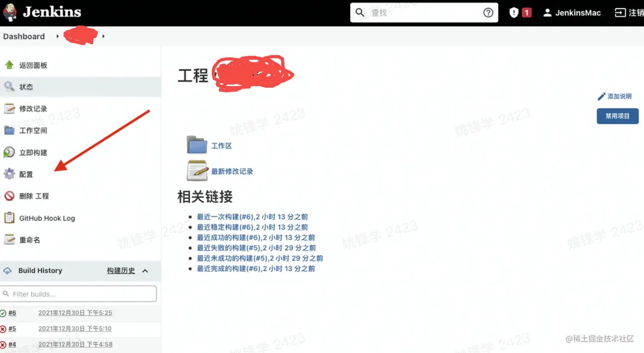Click the green success icon for build #6
This screenshot has height=353, width=644.
click(x=3, y=313)
